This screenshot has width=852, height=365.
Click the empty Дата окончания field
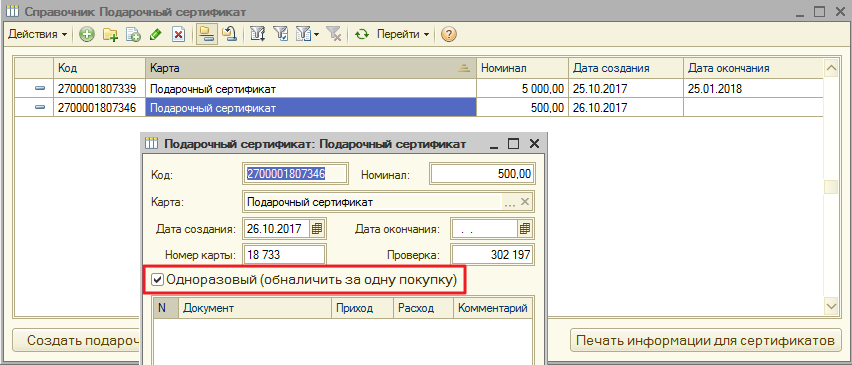[x=484, y=229]
